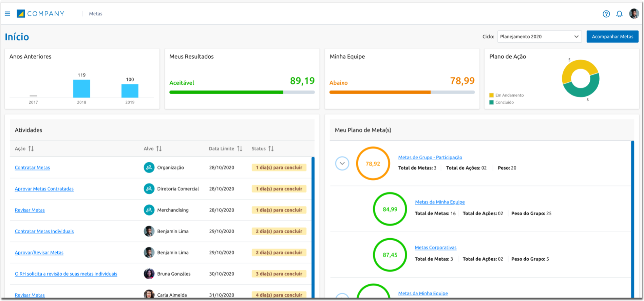Click the Meus Resultados progress bar
This screenshot has height=301, width=644.
click(242, 92)
